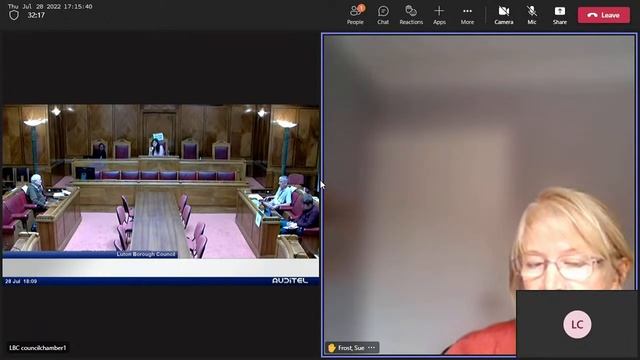The image size is (640, 360).
Task: Share your screen content
Action: point(560,15)
